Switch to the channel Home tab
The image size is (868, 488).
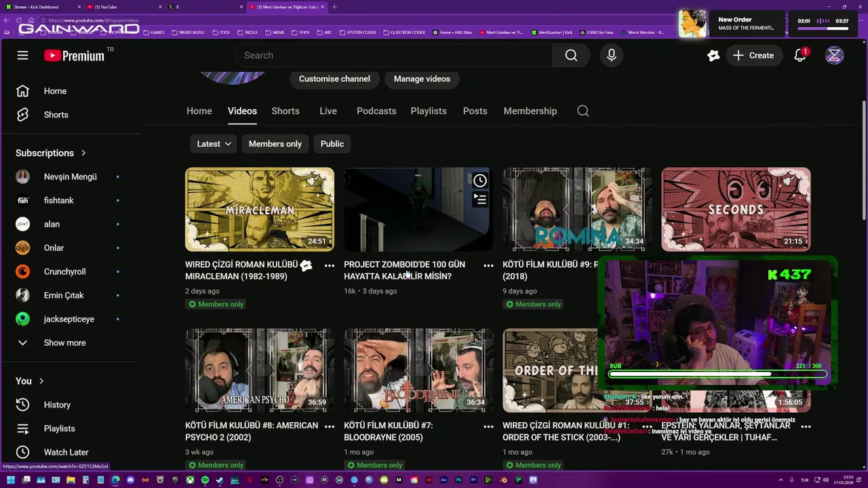(x=199, y=111)
